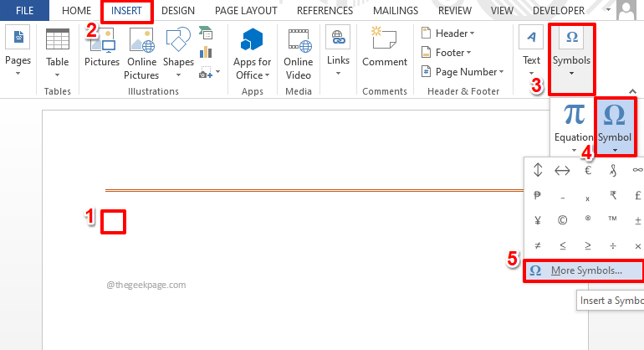Pick the trademark TM symbol
Viewport: 644px width, 350px height.
click(x=612, y=219)
